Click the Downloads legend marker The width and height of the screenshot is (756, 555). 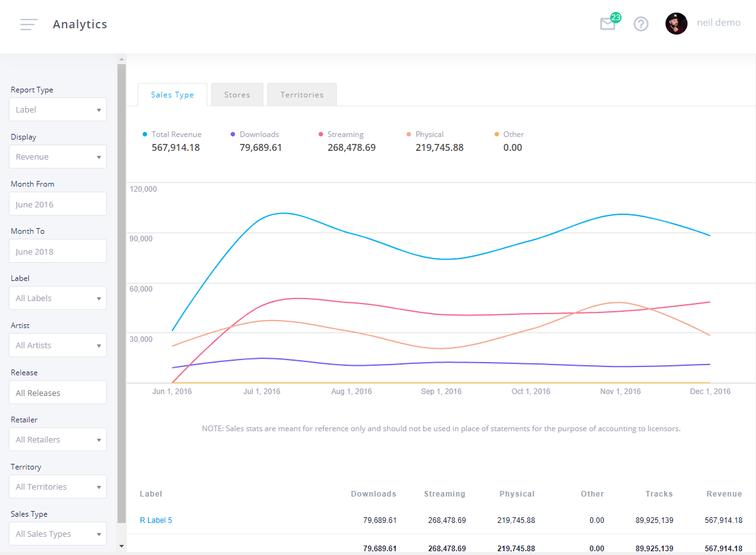pyautogui.click(x=232, y=134)
